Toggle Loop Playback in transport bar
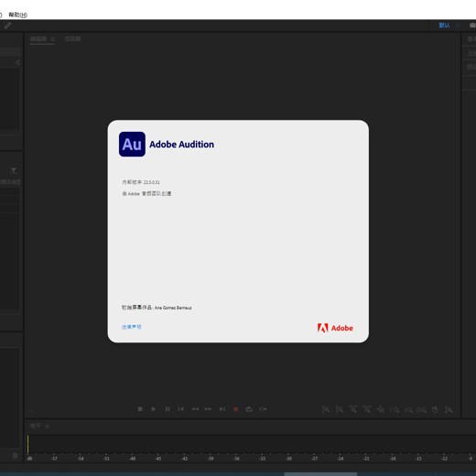The height and width of the screenshot is (476, 476). [249, 409]
